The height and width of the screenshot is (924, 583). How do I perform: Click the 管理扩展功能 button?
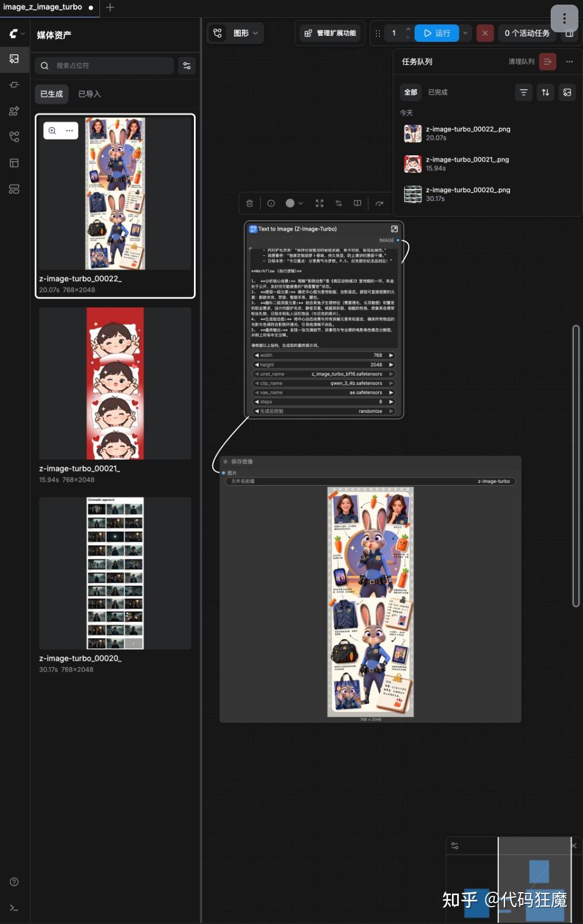(330, 33)
